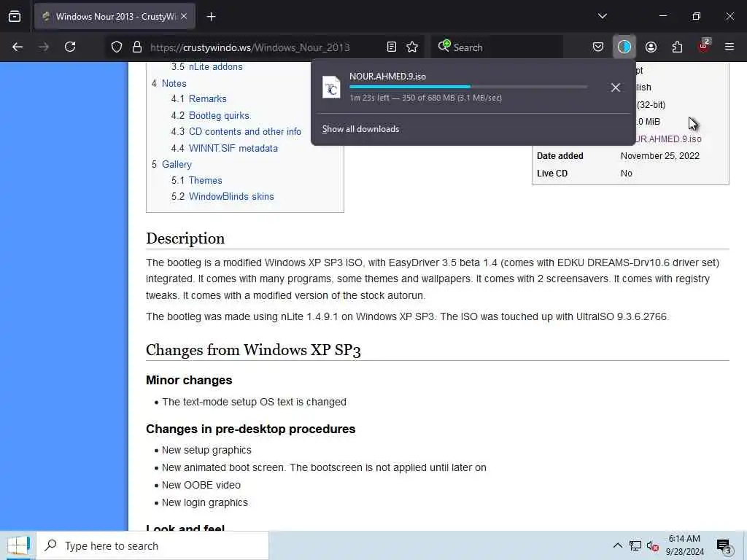
Task: Click the muted volume tray icon
Action: point(653,546)
